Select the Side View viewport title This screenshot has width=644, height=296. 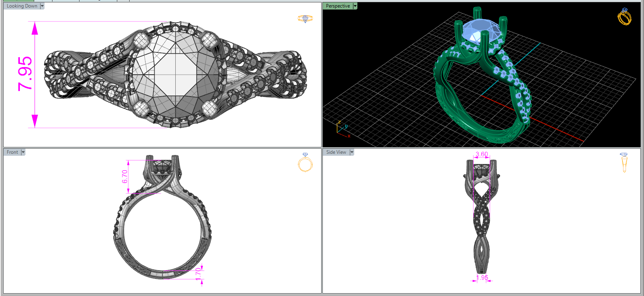[336, 152]
